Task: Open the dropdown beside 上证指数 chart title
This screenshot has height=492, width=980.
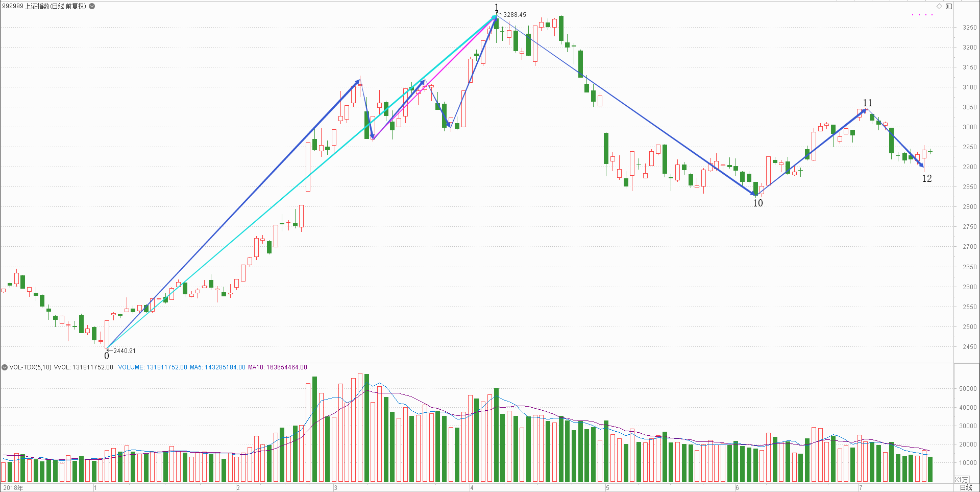Action: click(x=92, y=6)
